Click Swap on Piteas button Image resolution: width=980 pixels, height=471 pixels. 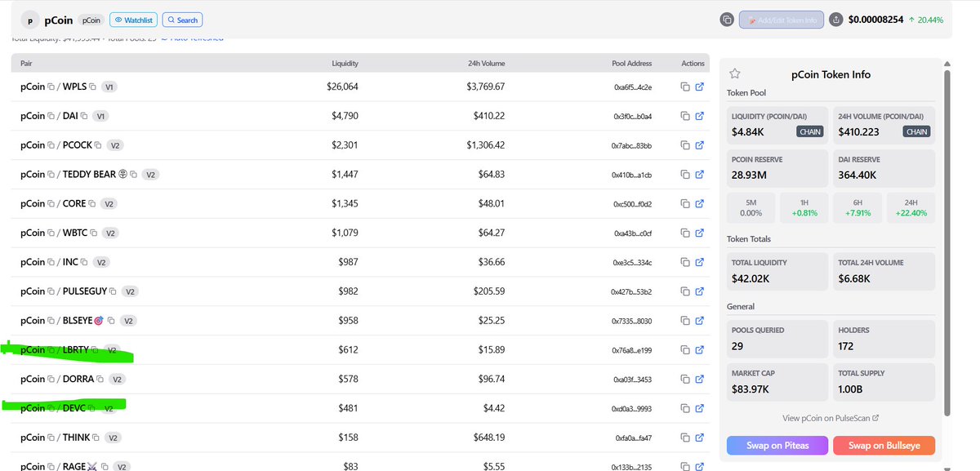coord(777,446)
